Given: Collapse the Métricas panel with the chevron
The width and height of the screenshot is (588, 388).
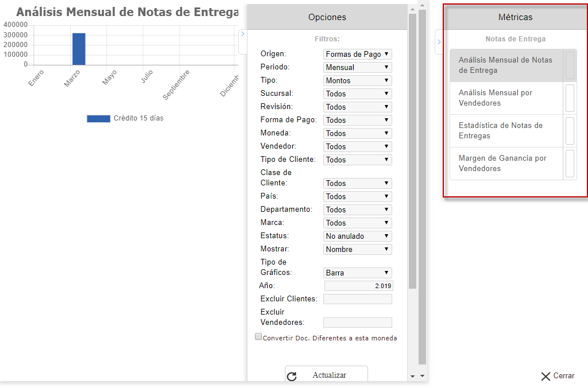Looking at the screenshot, I should (x=439, y=41).
